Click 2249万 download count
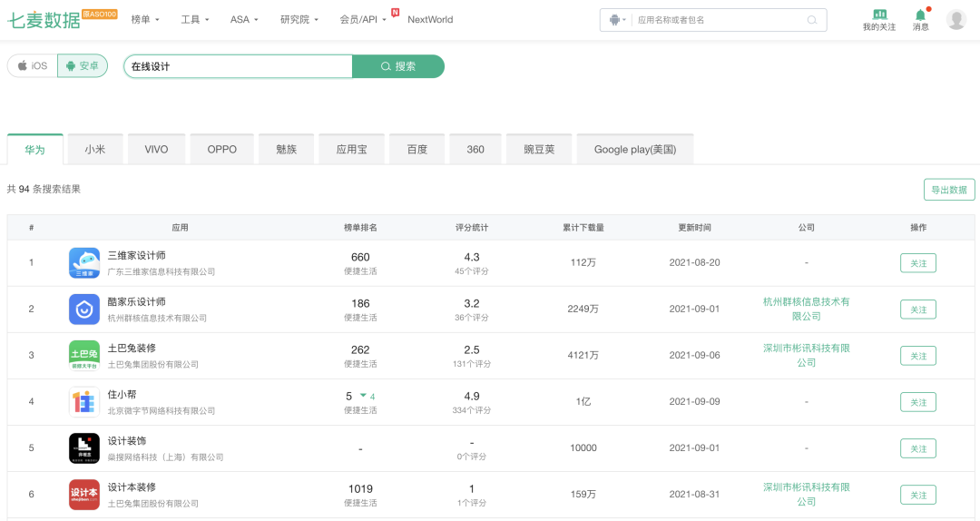 [583, 309]
